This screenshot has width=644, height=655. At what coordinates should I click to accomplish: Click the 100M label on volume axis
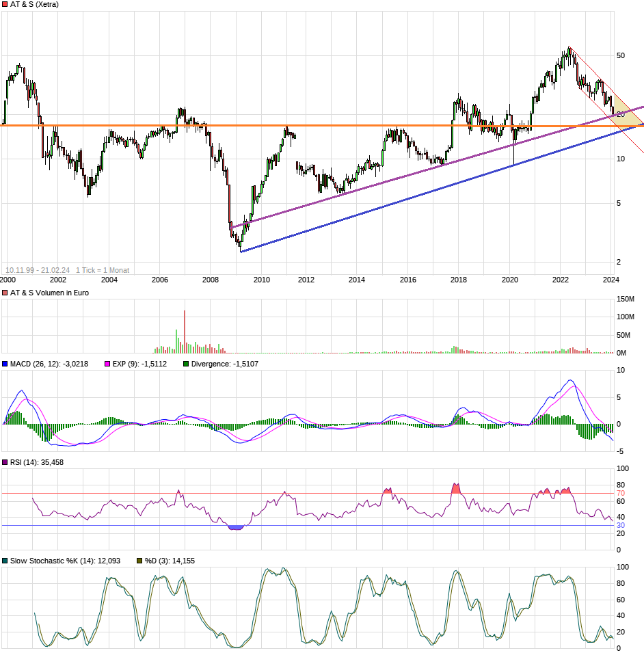tap(626, 317)
